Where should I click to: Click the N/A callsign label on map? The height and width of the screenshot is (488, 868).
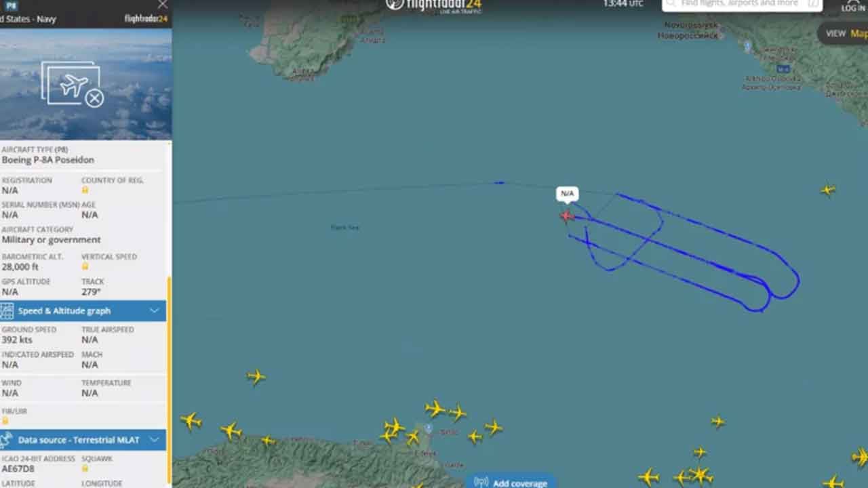click(x=567, y=194)
